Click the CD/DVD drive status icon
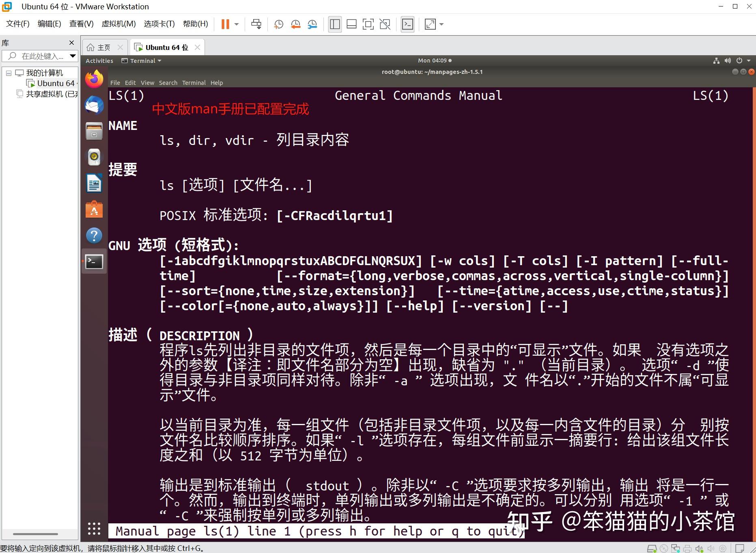The image size is (756, 553). (664, 549)
